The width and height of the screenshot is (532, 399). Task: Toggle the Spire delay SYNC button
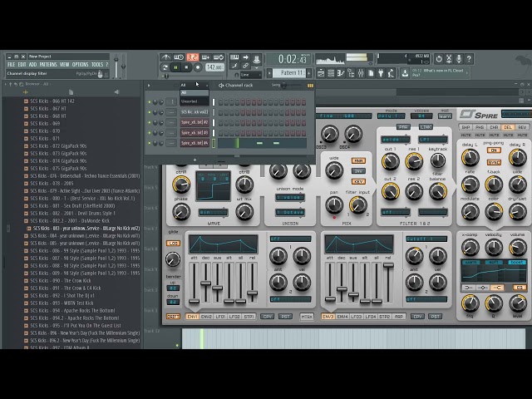(494, 163)
